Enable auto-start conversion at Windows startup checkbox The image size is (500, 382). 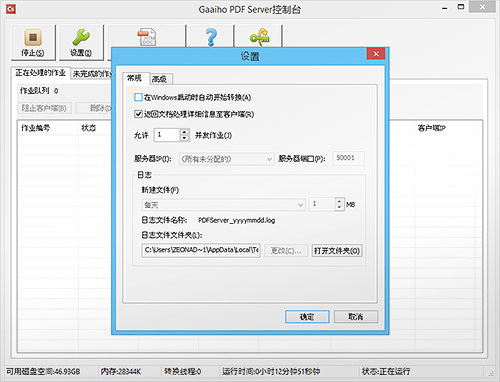(x=138, y=97)
